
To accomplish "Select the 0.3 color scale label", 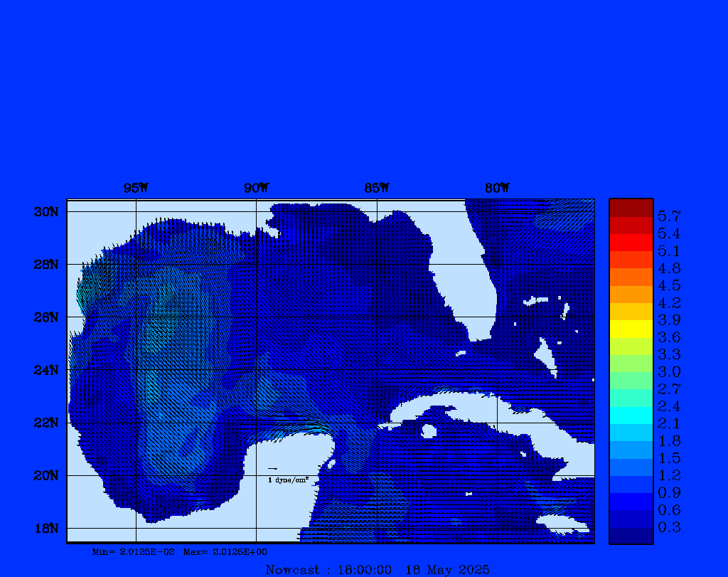I will click(669, 527).
